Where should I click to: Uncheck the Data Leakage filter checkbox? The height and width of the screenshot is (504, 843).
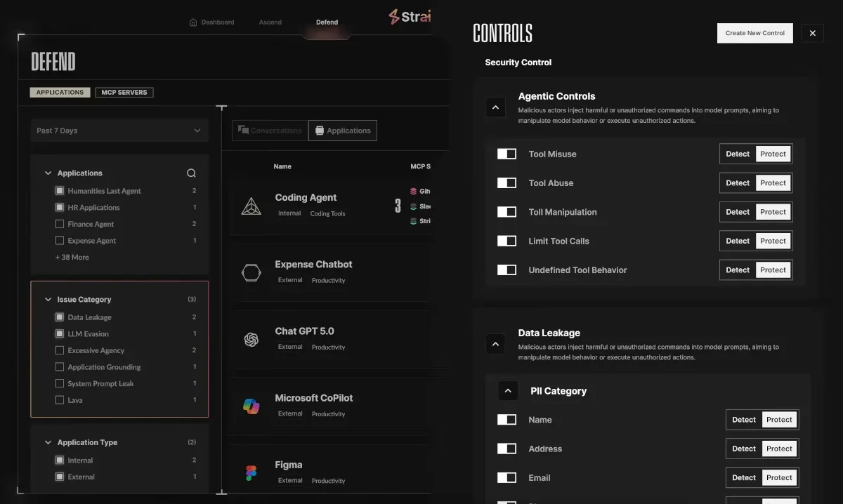coord(60,317)
